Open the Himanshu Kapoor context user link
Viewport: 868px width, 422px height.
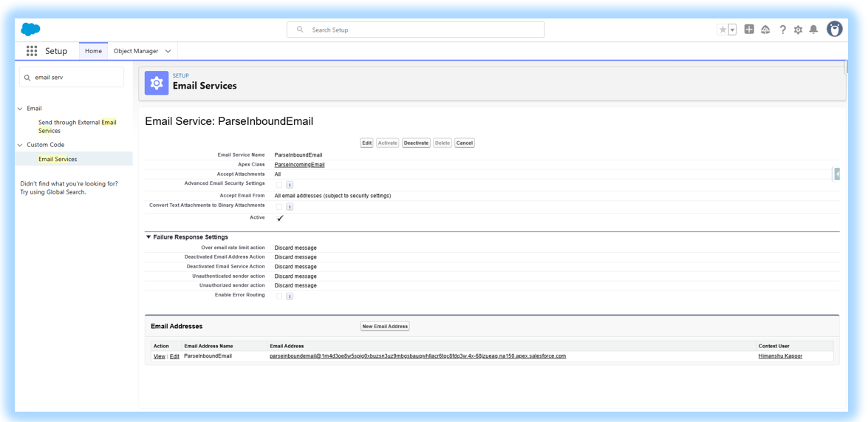pos(780,356)
